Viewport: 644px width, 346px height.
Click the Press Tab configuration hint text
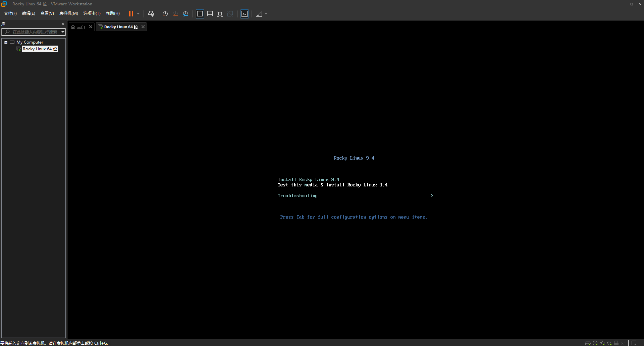tap(354, 217)
